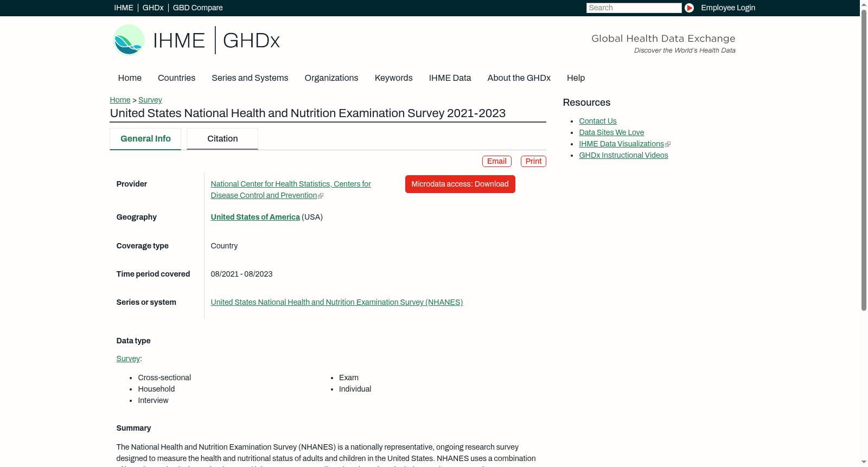Click the 'Interview' list item
The height and width of the screenshot is (467, 868).
tap(153, 400)
